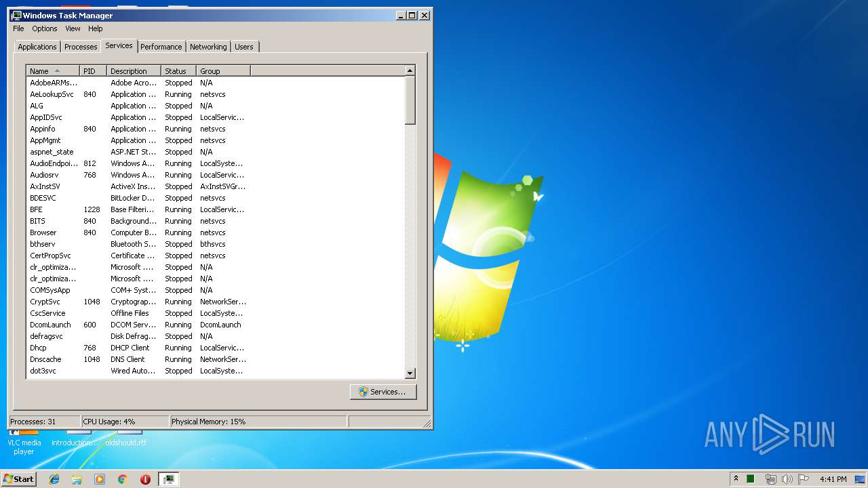Click the volume speaker tray icon
This screenshot has height=488, width=868.
787,479
